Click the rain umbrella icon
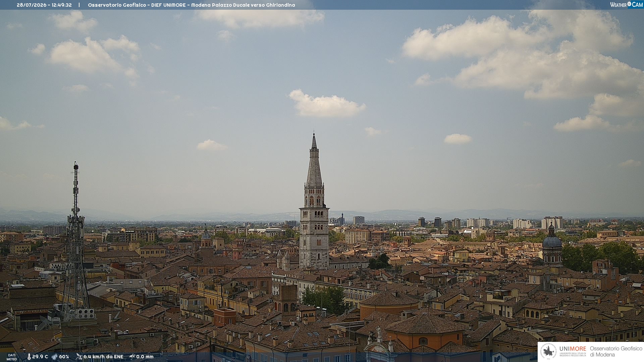 [132, 357]
